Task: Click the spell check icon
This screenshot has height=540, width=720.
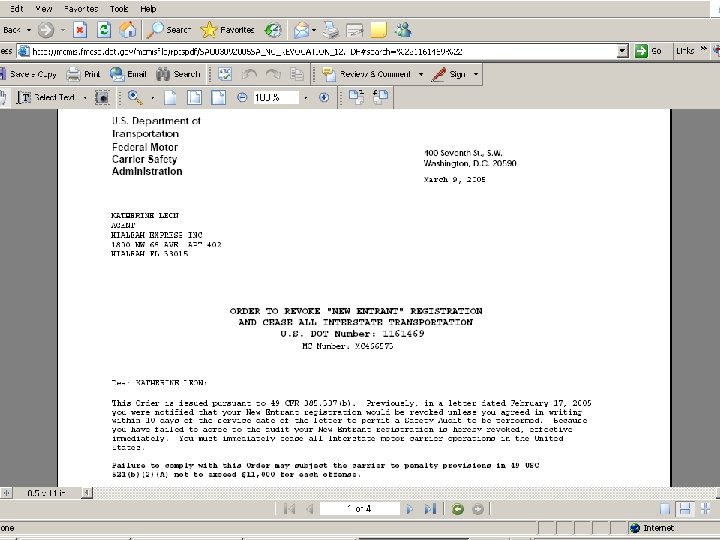Action: (x=225, y=74)
